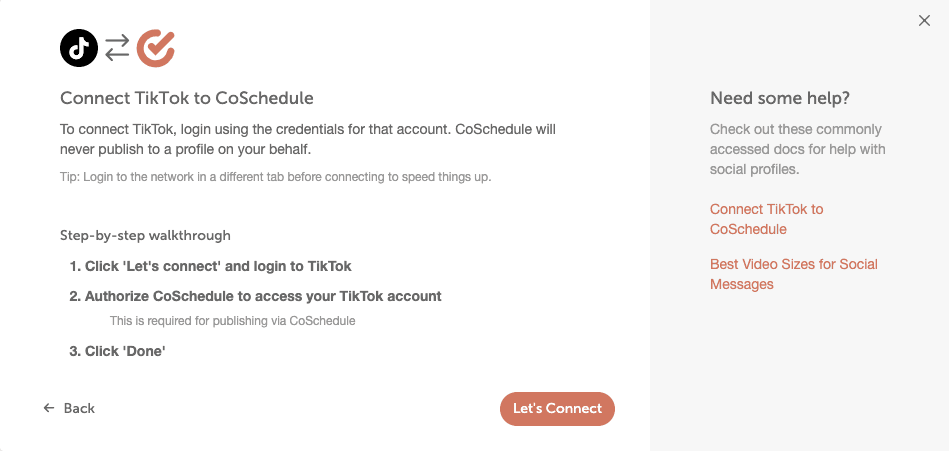Click the 'required for publishing via CoSchedule' note
949x451 pixels.
pyautogui.click(x=232, y=321)
